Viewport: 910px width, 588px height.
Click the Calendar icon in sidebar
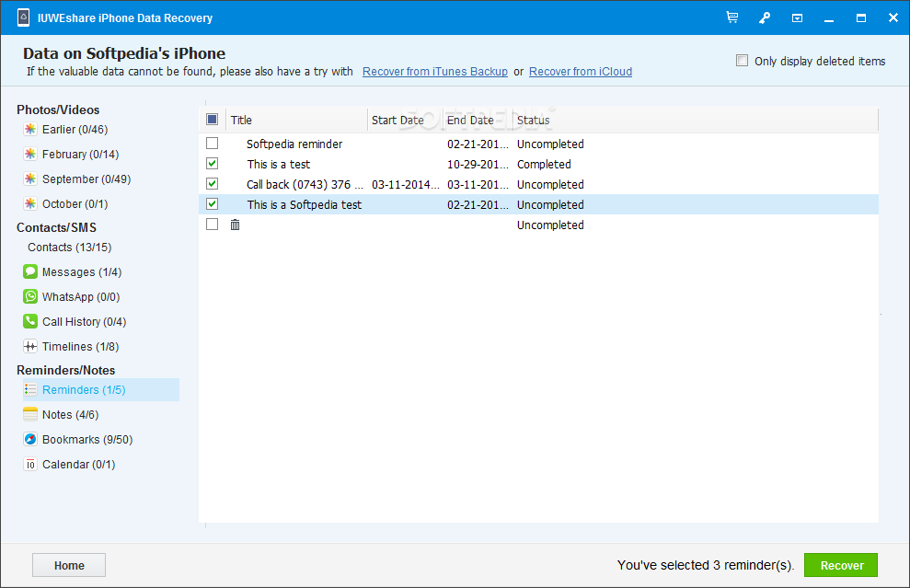tap(30, 465)
